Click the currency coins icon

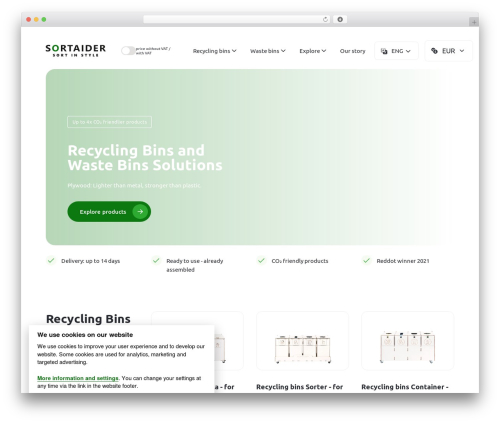(x=434, y=51)
